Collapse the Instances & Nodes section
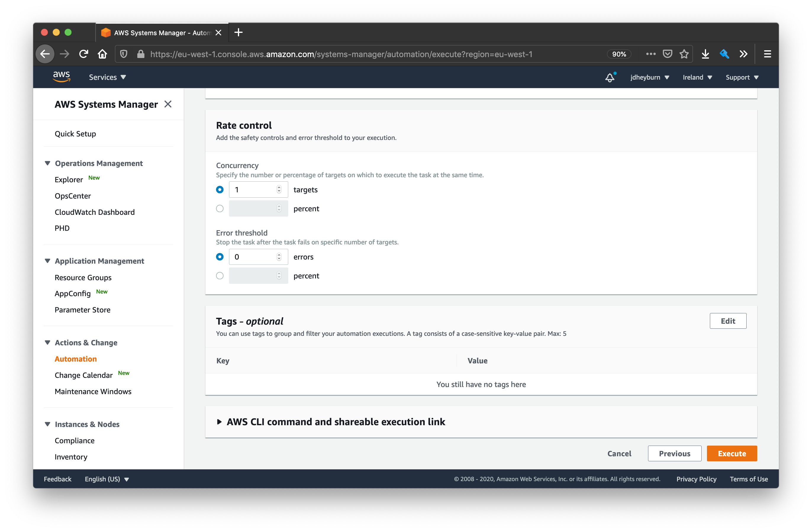Image resolution: width=812 pixels, height=532 pixels. click(x=47, y=424)
